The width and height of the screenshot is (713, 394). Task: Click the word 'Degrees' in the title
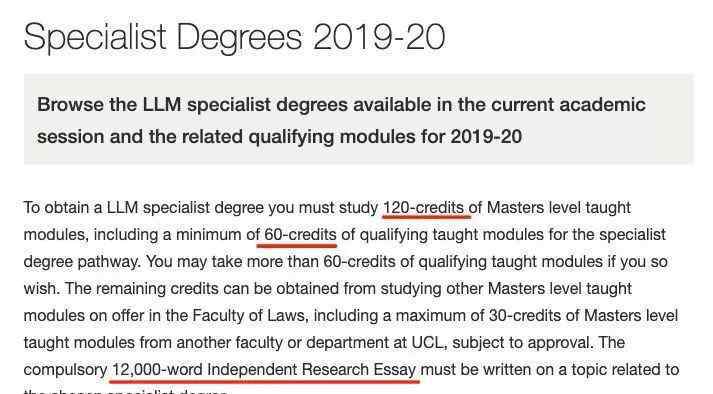(x=239, y=38)
